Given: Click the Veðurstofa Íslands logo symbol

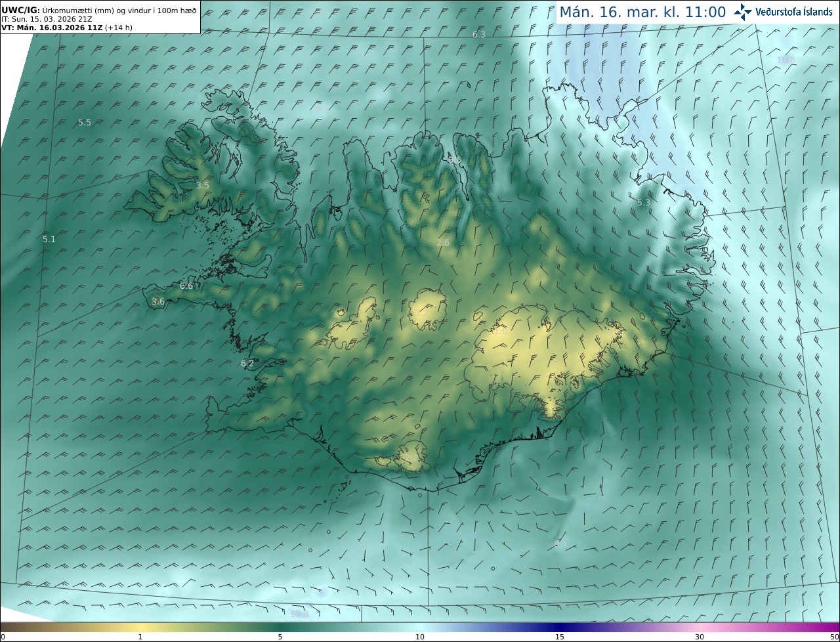Looking at the screenshot, I should [743, 12].
